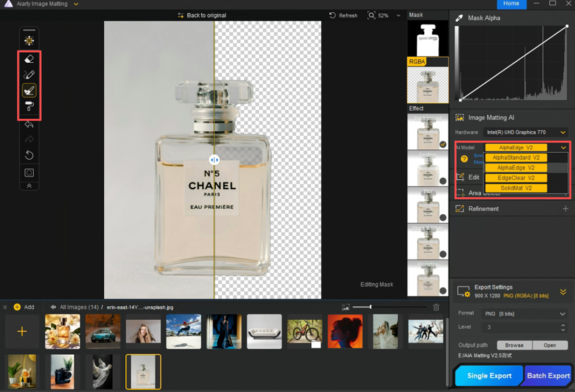Image resolution: width=575 pixels, height=392 pixels.
Task: Click the Level stepper arrows
Action: pos(563,327)
